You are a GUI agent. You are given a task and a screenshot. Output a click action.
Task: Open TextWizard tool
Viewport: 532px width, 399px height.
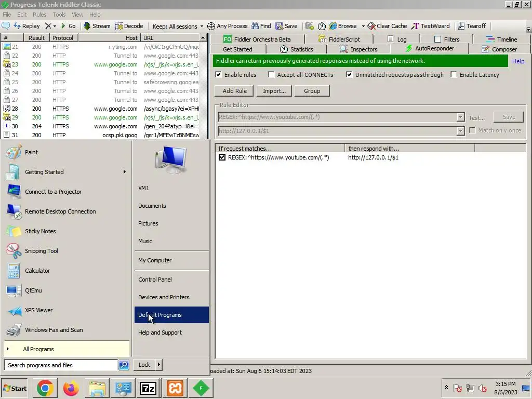(x=431, y=26)
